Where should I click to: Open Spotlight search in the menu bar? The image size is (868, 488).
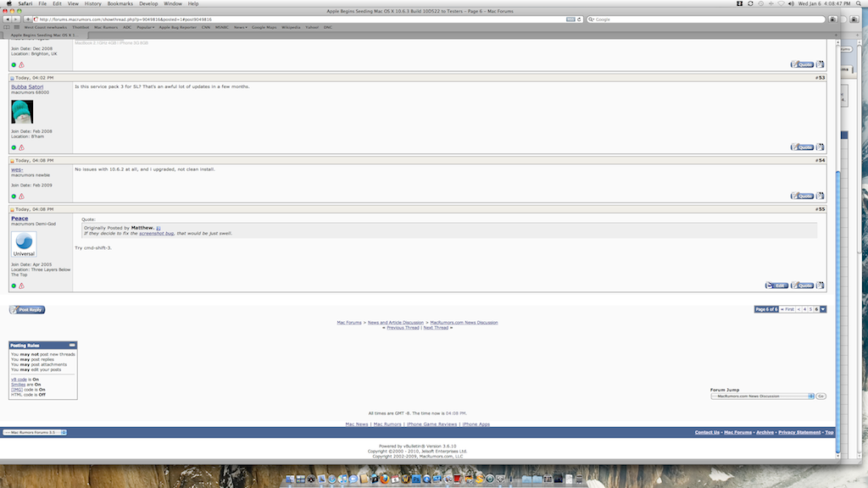coord(859,3)
